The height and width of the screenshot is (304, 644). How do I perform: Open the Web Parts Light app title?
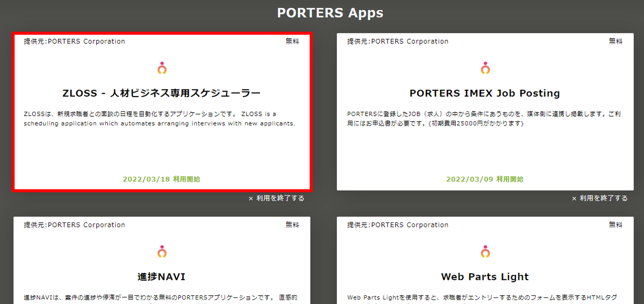485,277
